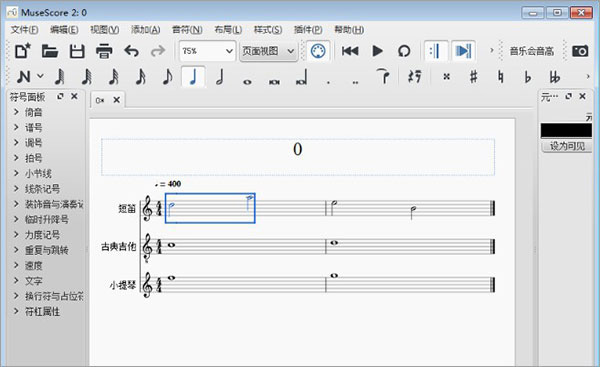Open the 布局(L) menu
Viewport: 600px width, 367px height.
[228, 29]
